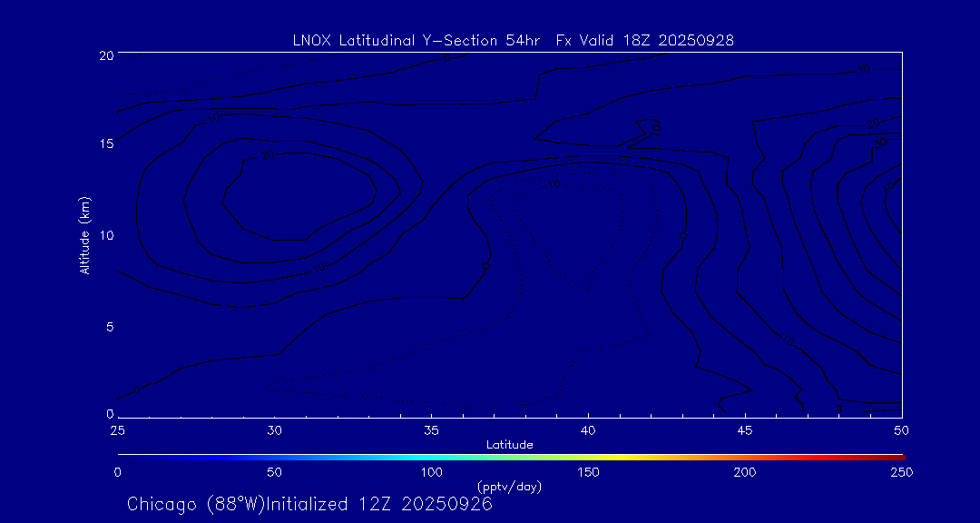Click latitude axis tick label 25
Image resolution: width=980 pixels, height=523 pixels.
click(x=117, y=429)
